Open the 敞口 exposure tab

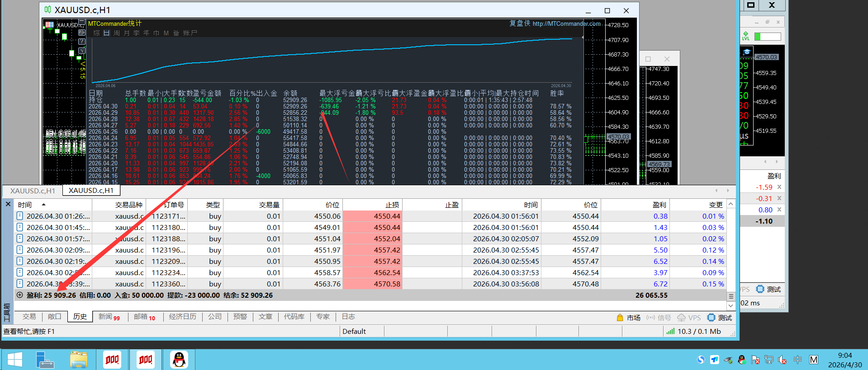tap(54, 317)
